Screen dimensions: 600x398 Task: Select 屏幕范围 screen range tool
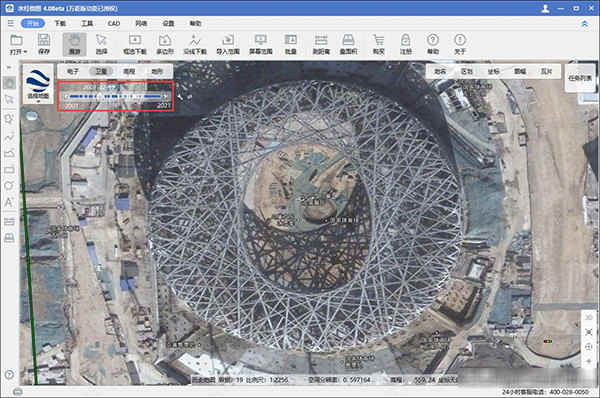click(261, 44)
